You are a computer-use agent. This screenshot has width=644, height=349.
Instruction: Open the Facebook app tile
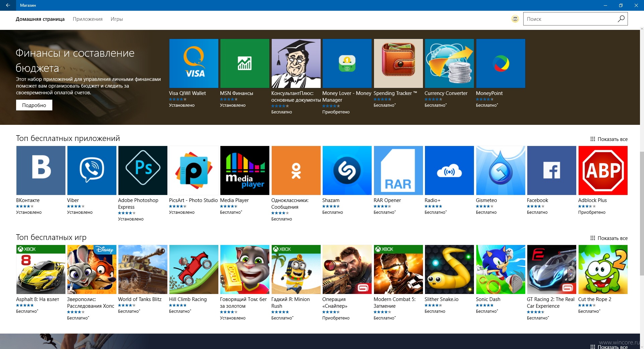pyautogui.click(x=552, y=170)
